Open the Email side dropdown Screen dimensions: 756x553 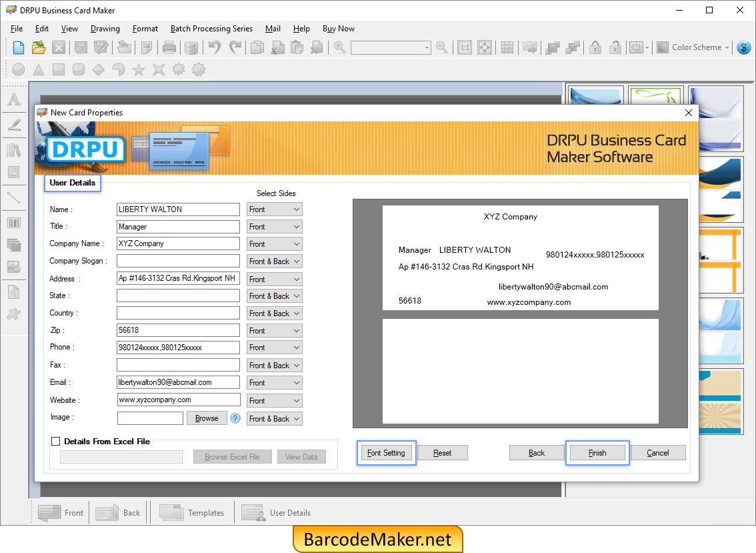pos(275,383)
